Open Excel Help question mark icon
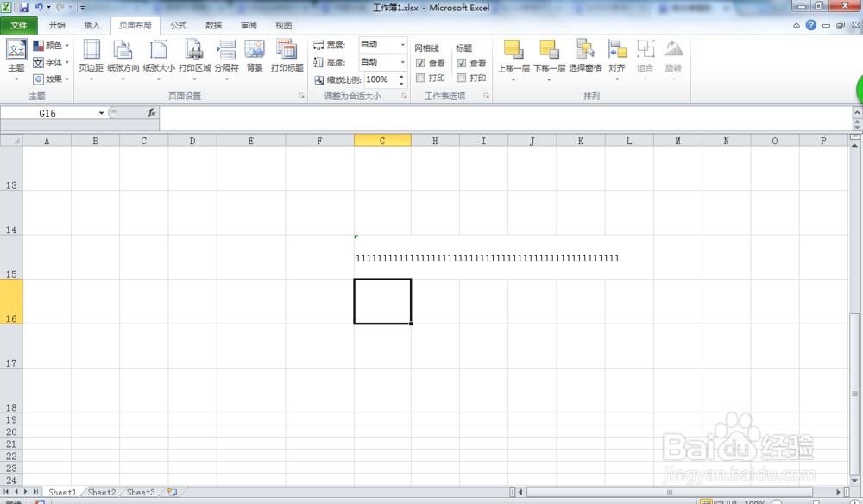The image size is (863, 504). click(810, 25)
